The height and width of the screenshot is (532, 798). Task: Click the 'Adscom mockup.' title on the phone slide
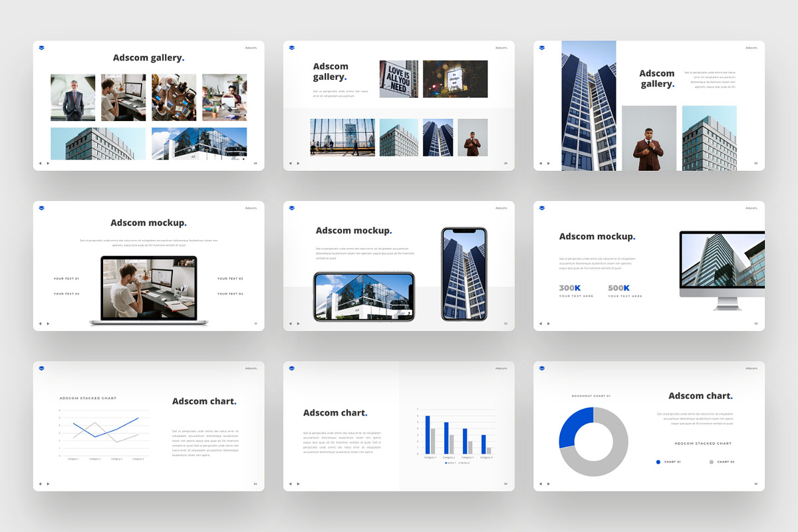[x=354, y=231]
